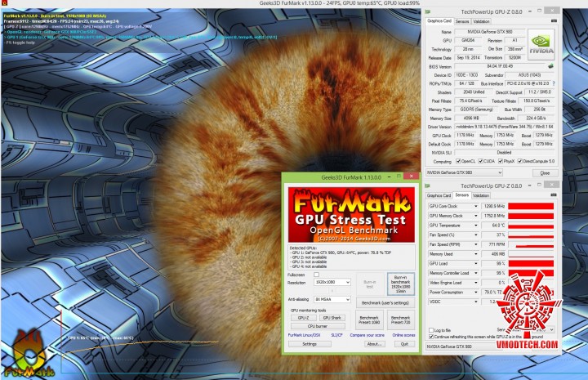Viewport: 588px width, 380px height.
Task: Open the Resolution dropdown in FurMark
Action: (332, 282)
